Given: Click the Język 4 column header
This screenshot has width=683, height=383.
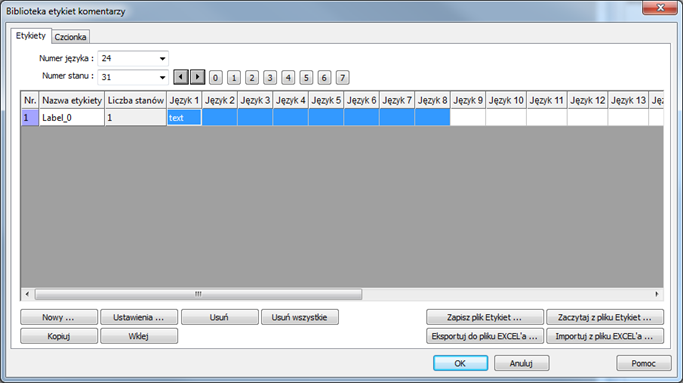Looking at the screenshot, I should point(291,100).
